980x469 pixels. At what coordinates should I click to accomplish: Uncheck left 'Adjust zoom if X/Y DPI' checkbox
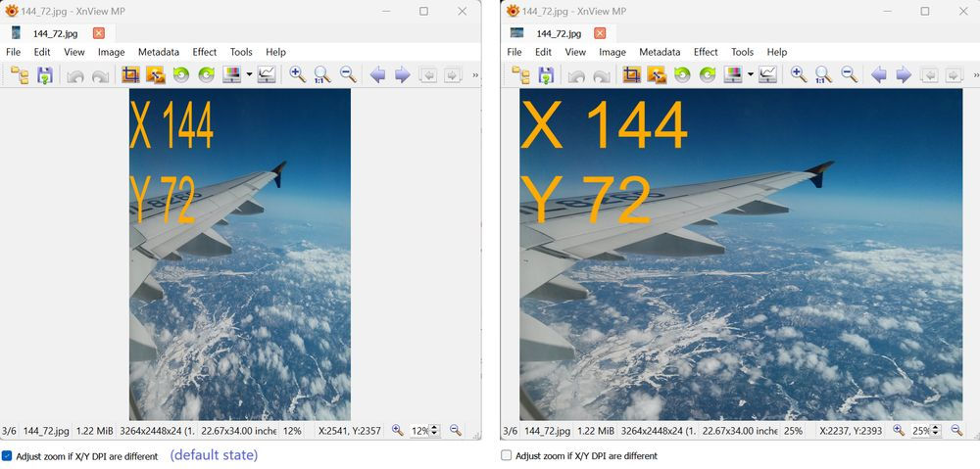6,456
